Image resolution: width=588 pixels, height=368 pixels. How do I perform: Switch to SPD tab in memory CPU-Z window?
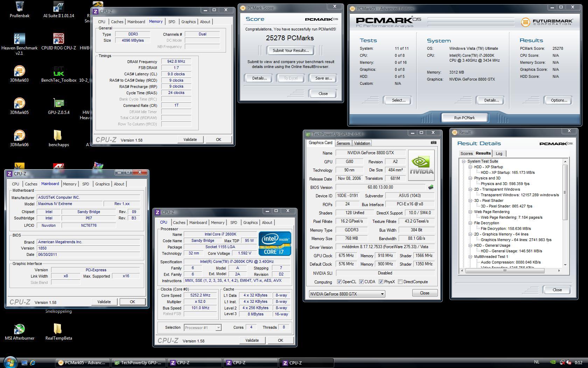tap(171, 22)
